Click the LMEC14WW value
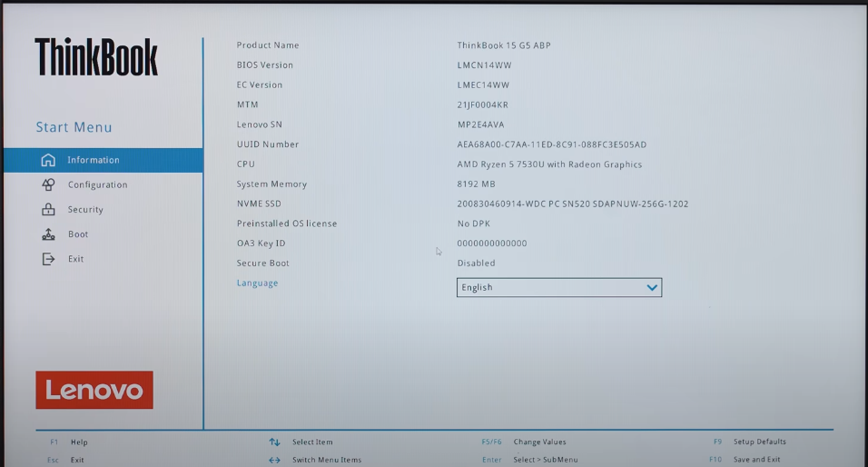The height and width of the screenshot is (467, 868). [483, 84]
